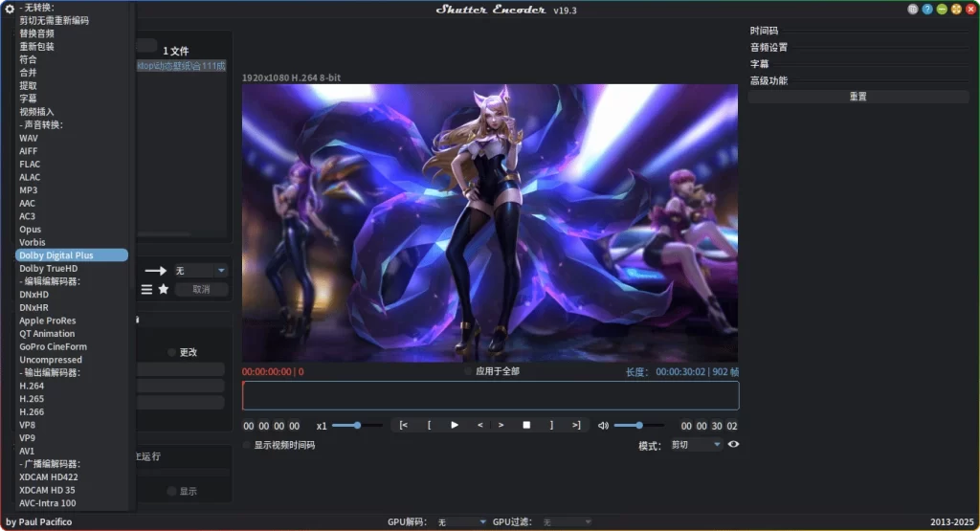Screen dimensions: 980x531
Task: Adjust the playback speed x1 slider
Action: [357, 426]
